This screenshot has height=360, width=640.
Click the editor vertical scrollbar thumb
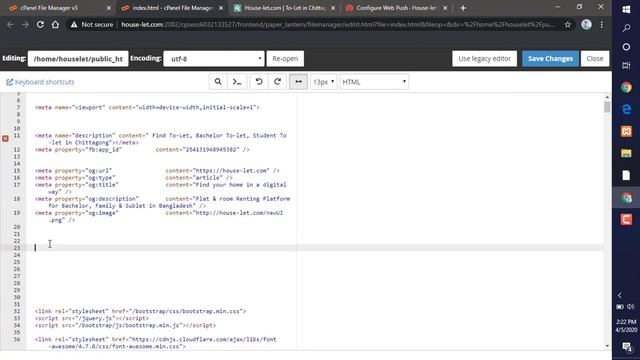607,107
